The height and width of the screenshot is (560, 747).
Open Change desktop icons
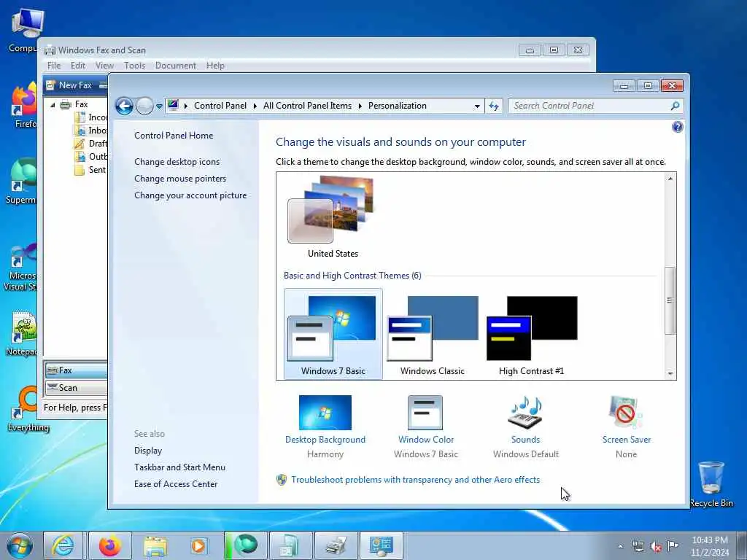pos(177,162)
